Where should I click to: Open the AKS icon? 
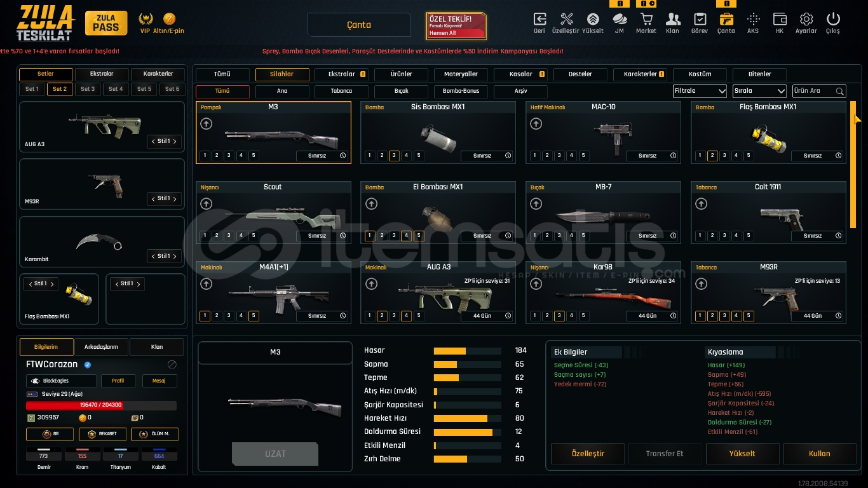[x=753, y=19]
